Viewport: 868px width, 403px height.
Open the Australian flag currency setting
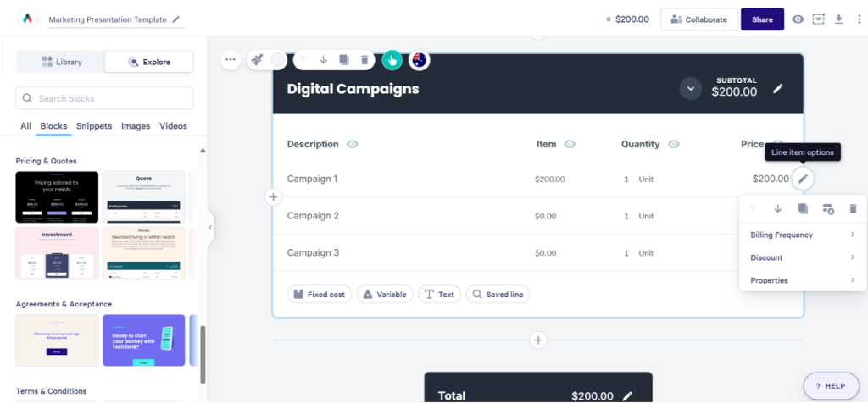click(419, 60)
